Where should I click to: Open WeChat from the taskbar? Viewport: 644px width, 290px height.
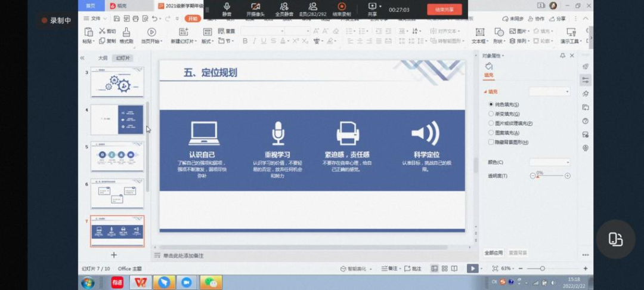pos(210,282)
